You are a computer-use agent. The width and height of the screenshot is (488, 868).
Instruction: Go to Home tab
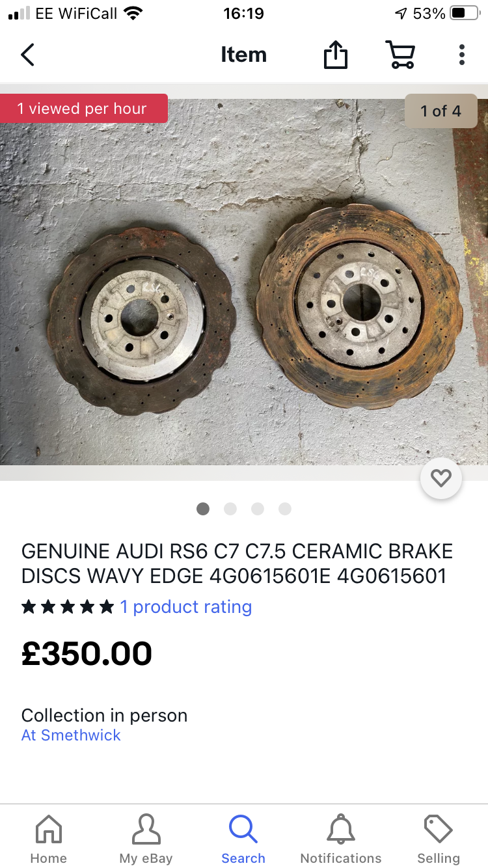click(49, 838)
